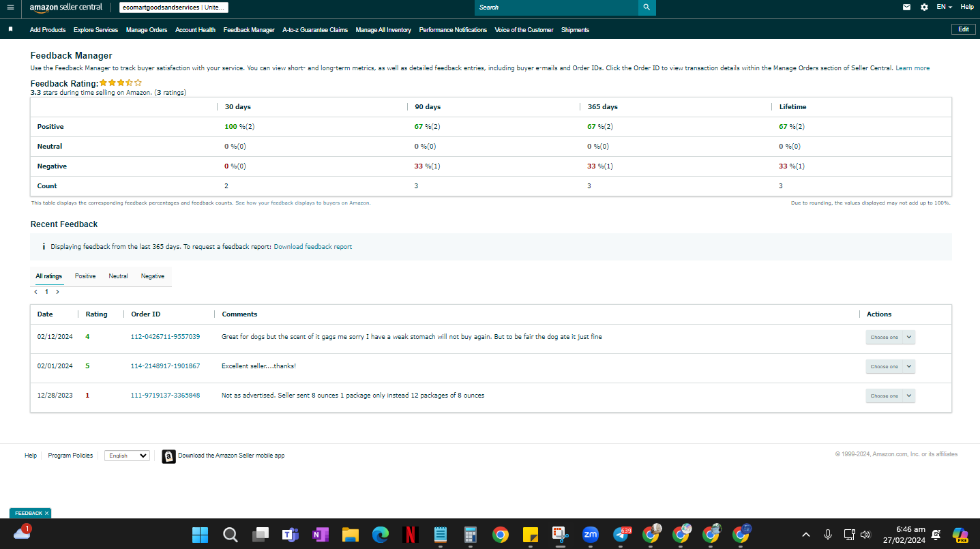Open actions dropdown for order 111-9719137-3365848
The image size is (980, 549).
pyautogui.click(x=891, y=396)
